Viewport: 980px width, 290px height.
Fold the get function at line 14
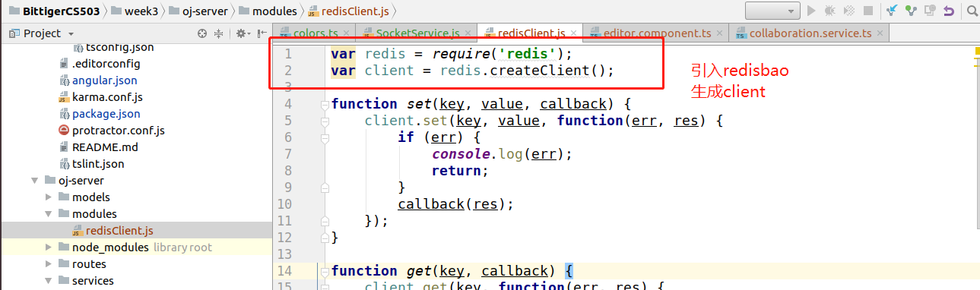(325, 271)
